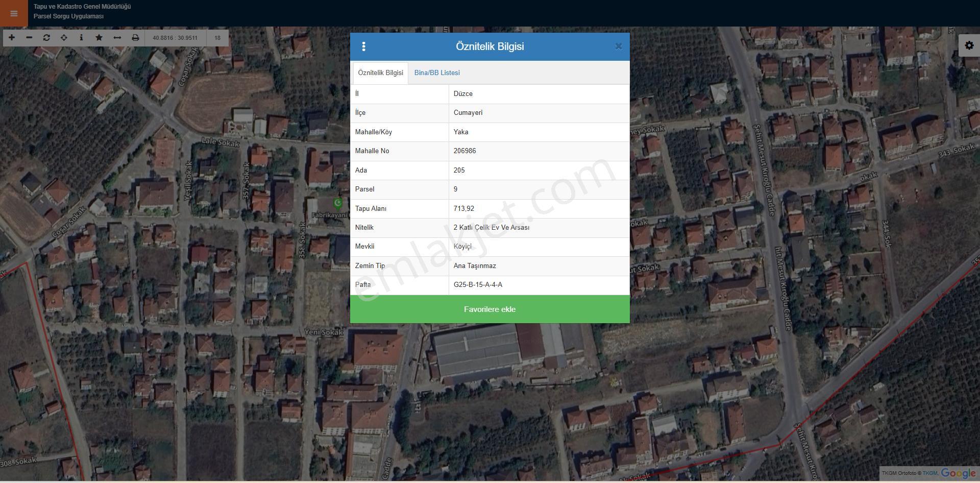Click the green mosque marker on the map
This screenshot has width=980, height=483.
point(337,204)
